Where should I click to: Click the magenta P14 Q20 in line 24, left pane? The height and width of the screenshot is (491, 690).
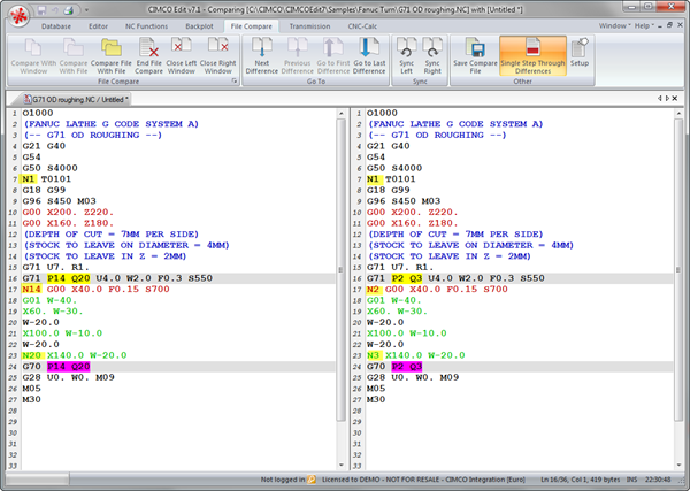[x=69, y=366]
